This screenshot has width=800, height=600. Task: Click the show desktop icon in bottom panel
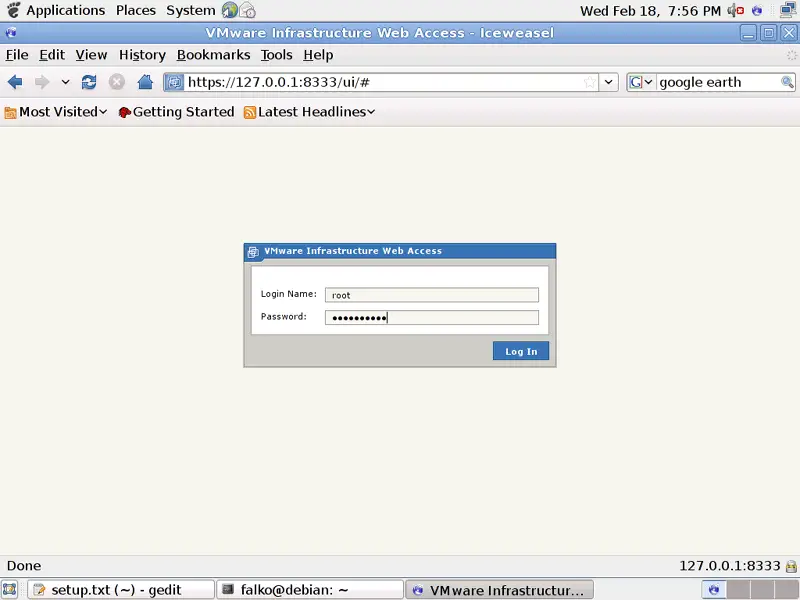(10, 590)
